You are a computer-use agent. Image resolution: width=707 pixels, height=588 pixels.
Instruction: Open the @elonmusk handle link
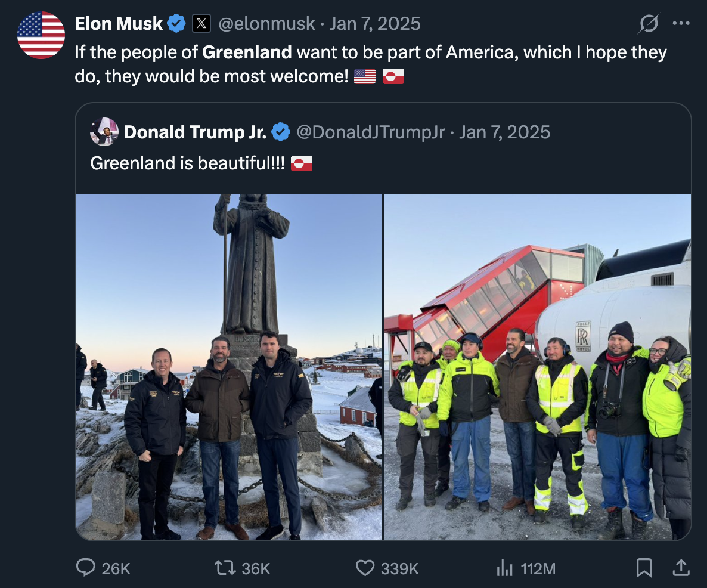pyautogui.click(x=266, y=24)
